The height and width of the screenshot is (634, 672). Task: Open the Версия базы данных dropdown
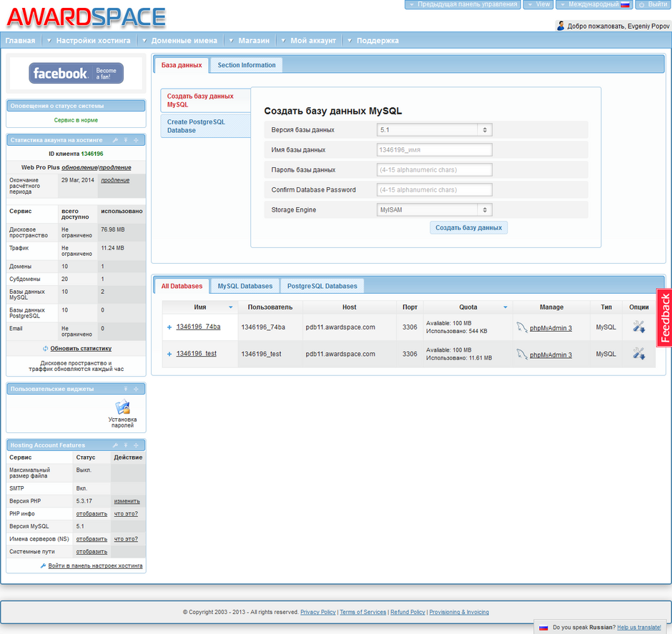(435, 130)
